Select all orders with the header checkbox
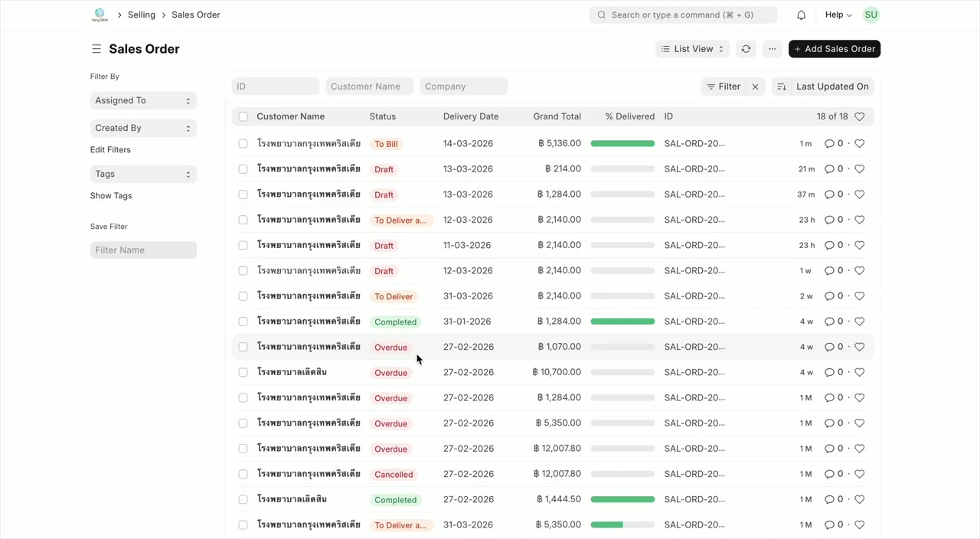This screenshot has width=980, height=539. 243,116
